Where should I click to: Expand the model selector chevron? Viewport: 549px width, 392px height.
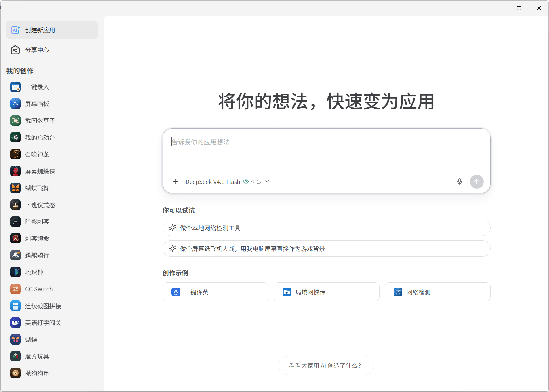point(267,182)
